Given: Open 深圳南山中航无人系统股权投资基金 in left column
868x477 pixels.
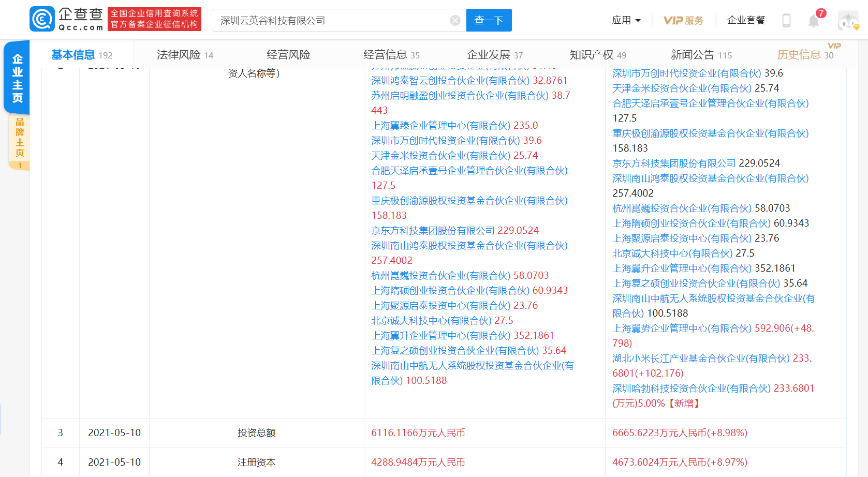Looking at the screenshot, I should coord(472,373).
